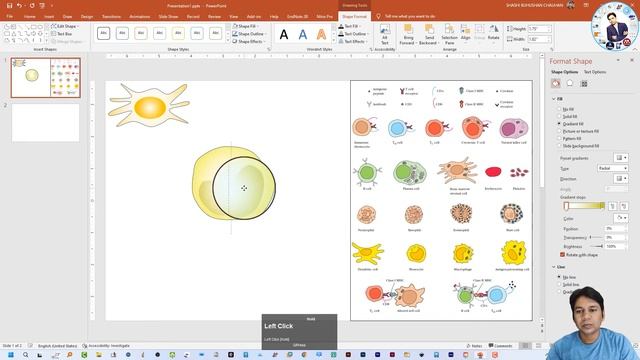Switch to the Slide Show tab
640x360 pixels.
pyautogui.click(x=168, y=16)
